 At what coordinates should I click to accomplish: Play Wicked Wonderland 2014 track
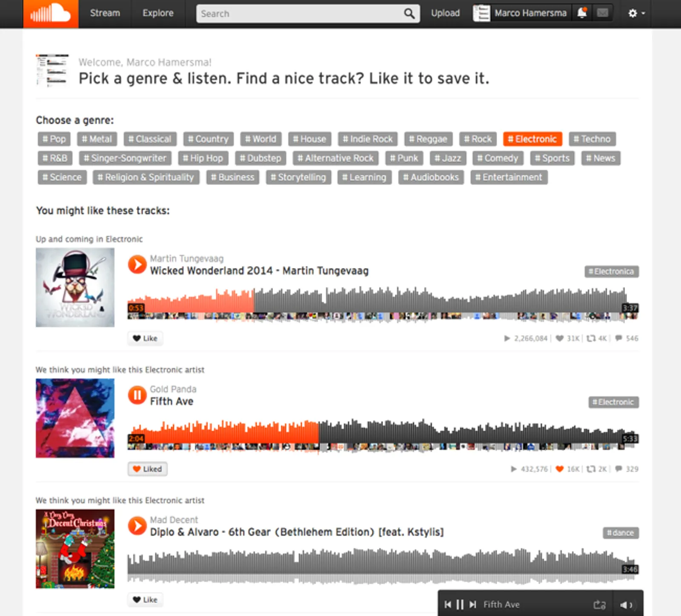[x=137, y=264]
